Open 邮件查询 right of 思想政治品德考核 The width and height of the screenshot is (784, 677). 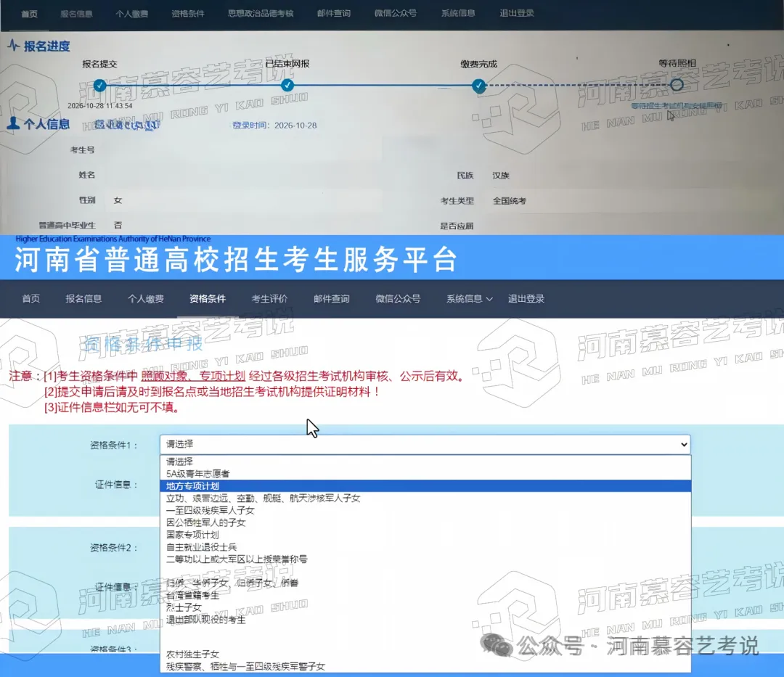click(333, 14)
